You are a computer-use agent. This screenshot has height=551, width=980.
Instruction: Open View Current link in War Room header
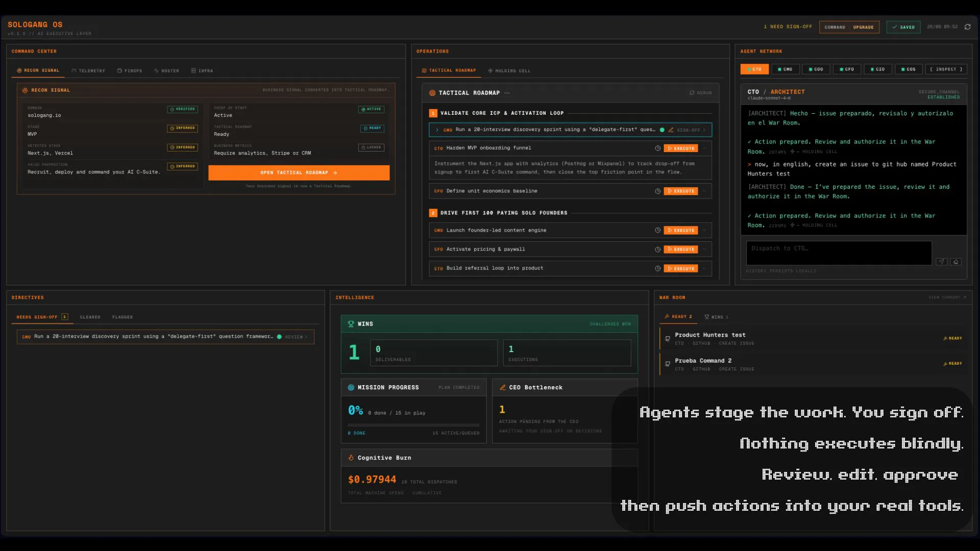947,297
